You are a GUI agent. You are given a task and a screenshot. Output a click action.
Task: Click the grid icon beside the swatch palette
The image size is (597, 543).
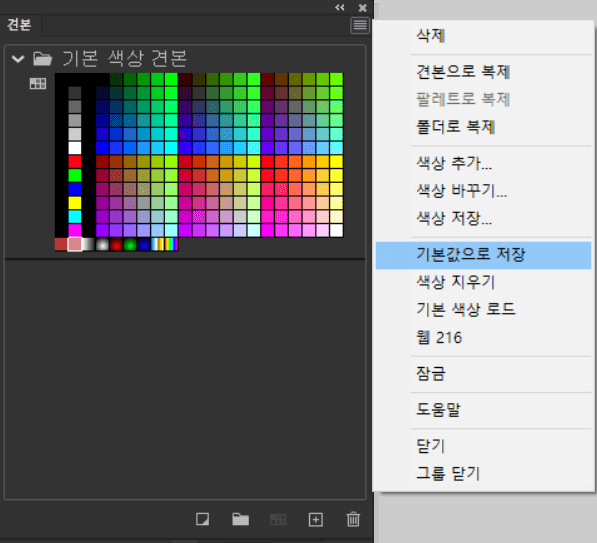38,83
